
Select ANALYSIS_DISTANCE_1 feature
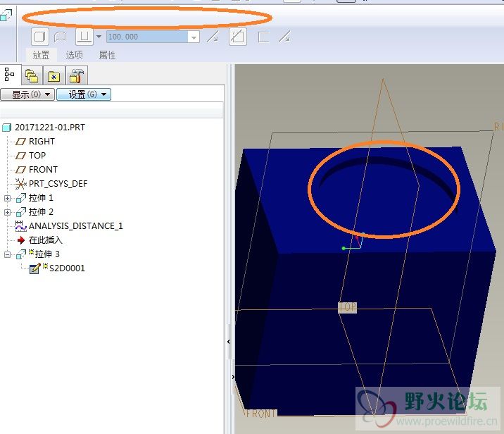76,226
